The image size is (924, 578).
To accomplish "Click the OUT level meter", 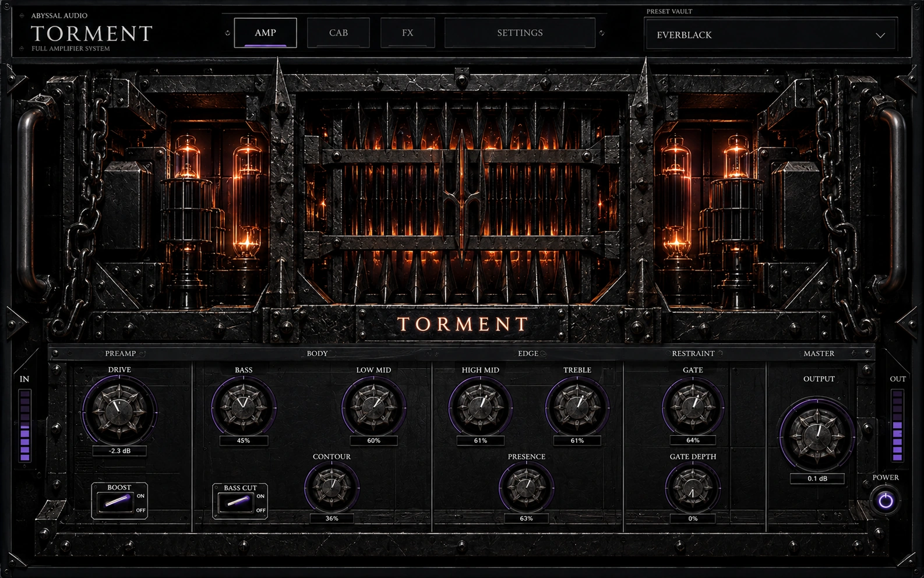I will 897,425.
